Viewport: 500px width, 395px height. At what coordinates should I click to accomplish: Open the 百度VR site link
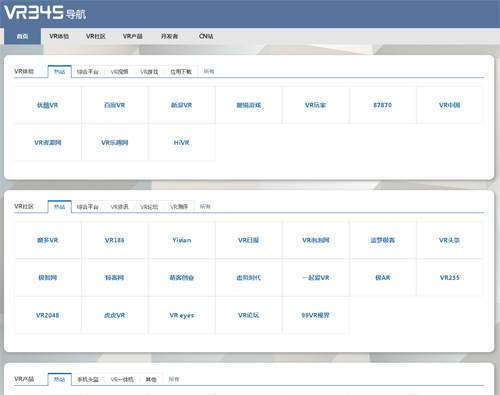[115, 105]
